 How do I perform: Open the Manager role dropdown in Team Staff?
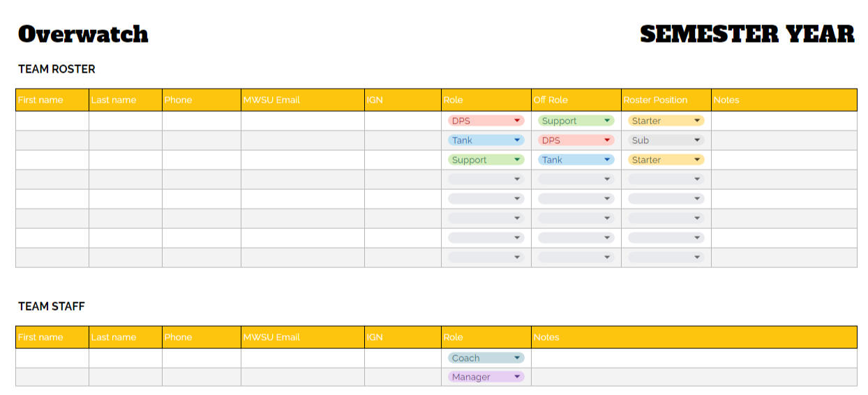486,377
